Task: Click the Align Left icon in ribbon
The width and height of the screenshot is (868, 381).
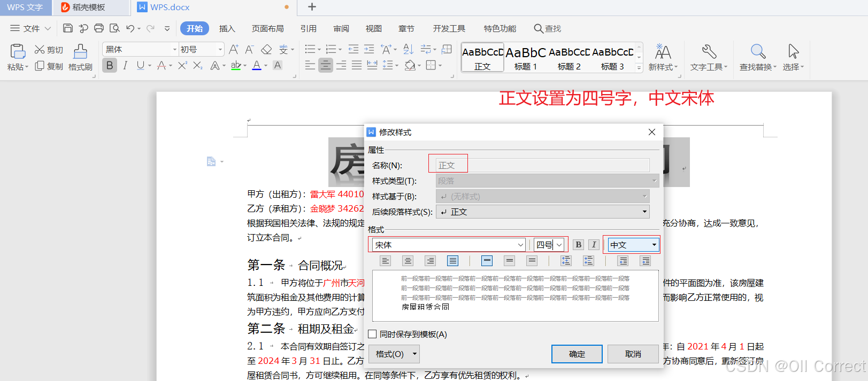Action: 310,65
